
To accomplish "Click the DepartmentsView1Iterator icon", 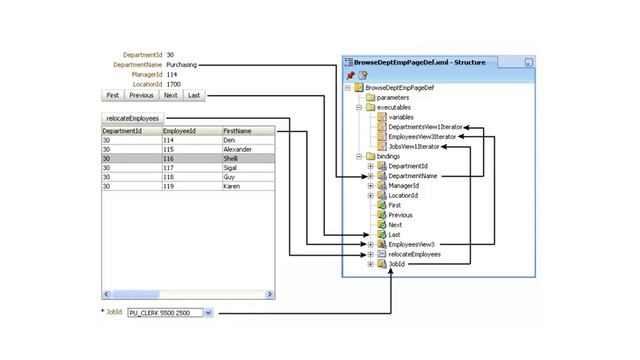I will click(382, 127).
